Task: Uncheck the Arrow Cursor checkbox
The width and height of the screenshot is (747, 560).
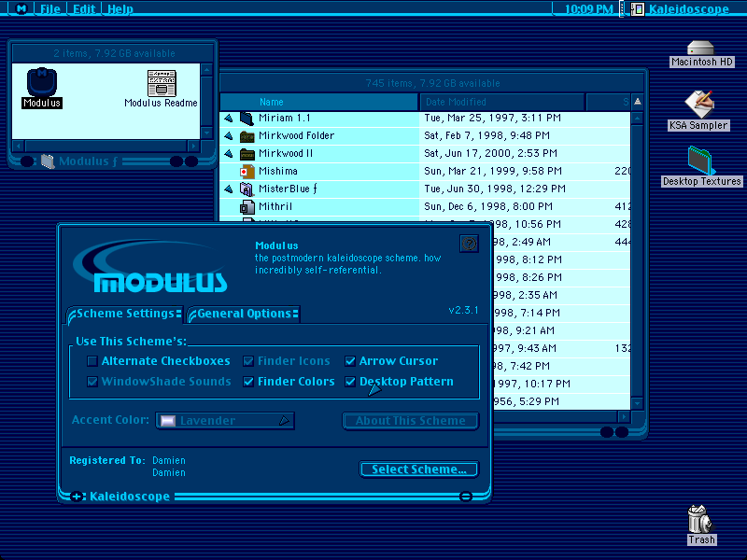Action: pyautogui.click(x=350, y=361)
